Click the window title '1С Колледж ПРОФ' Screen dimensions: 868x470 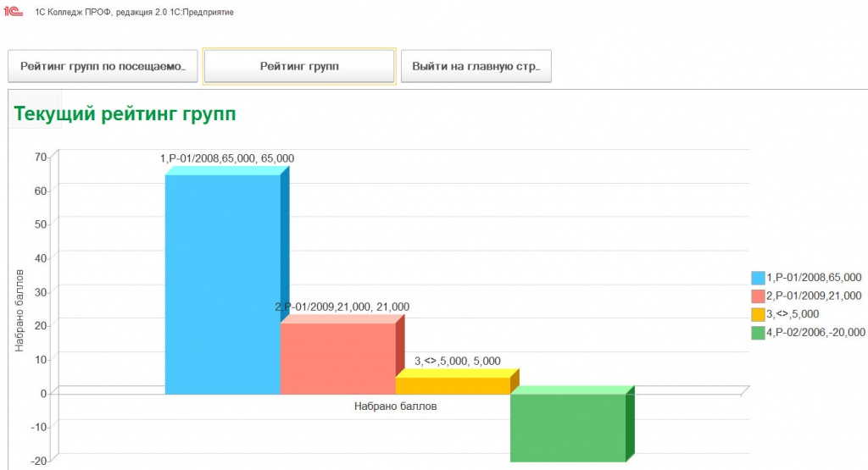(x=73, y=12)
